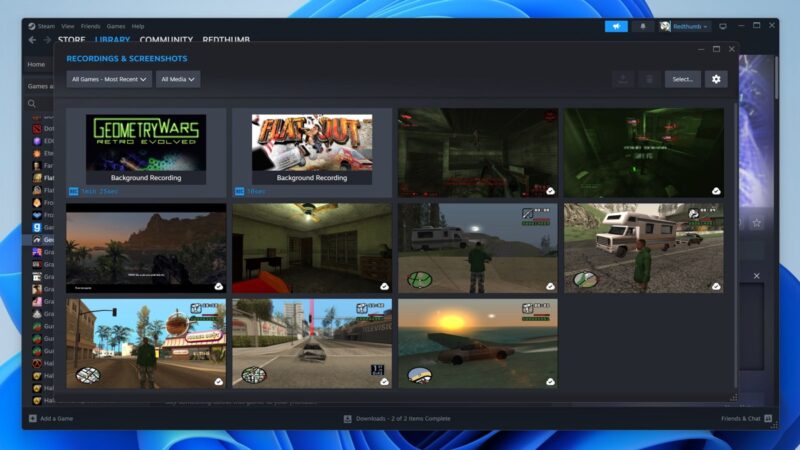The image size is (800, 450).
Task: Click the recordings panel vertical scrollbar
Action: tap(735, 245)
